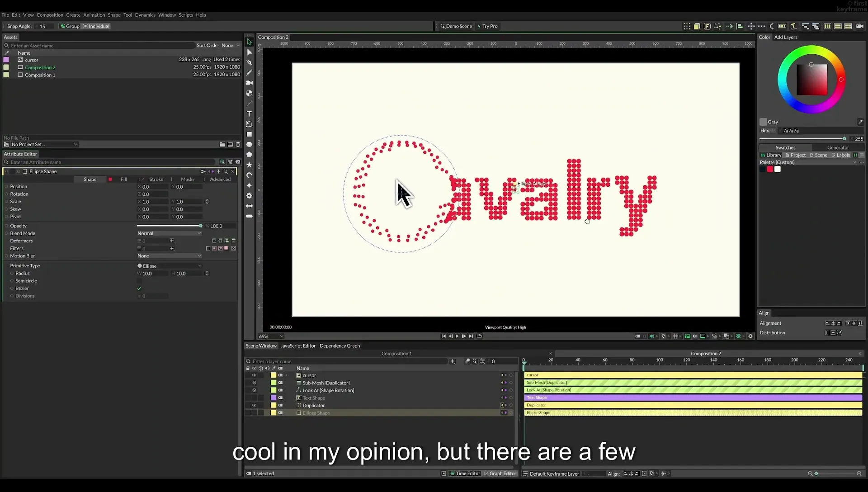Open the Animation menu
The width and height of the screenshot is (868, 492).
(x=94, y=15)
